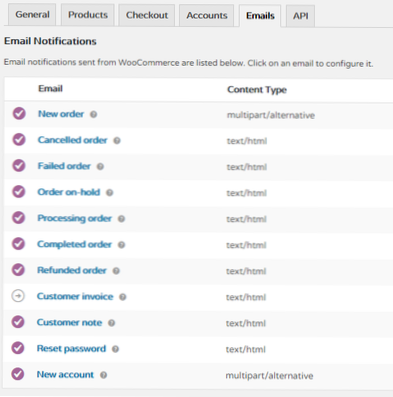Click the enabled checkmark icon for Reset password

coord(18,348)
